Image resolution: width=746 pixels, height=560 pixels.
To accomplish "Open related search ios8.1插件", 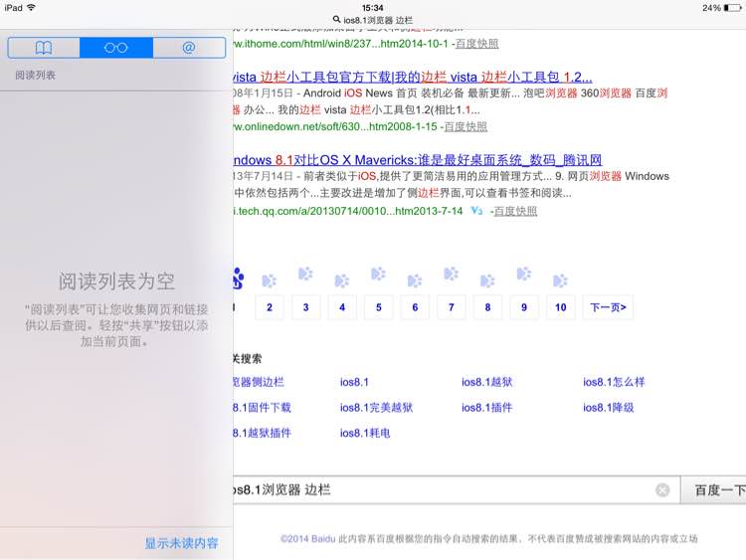I will click(486, 408).
